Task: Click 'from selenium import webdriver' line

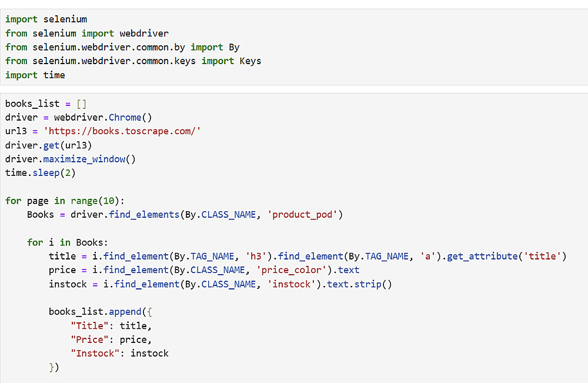Action: [x=87, y=34]
